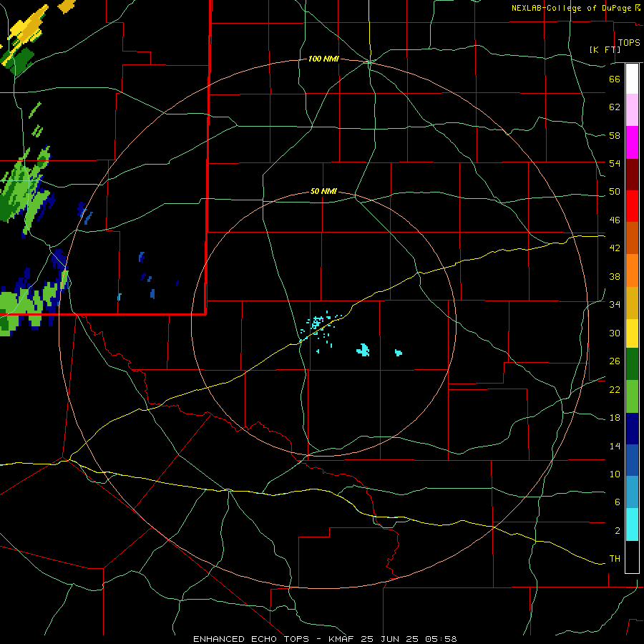The height and width of the screenshot is (644, 644).
Task: Click the "38" scale value
Action: pyautogui.click(x=615, y=276)
